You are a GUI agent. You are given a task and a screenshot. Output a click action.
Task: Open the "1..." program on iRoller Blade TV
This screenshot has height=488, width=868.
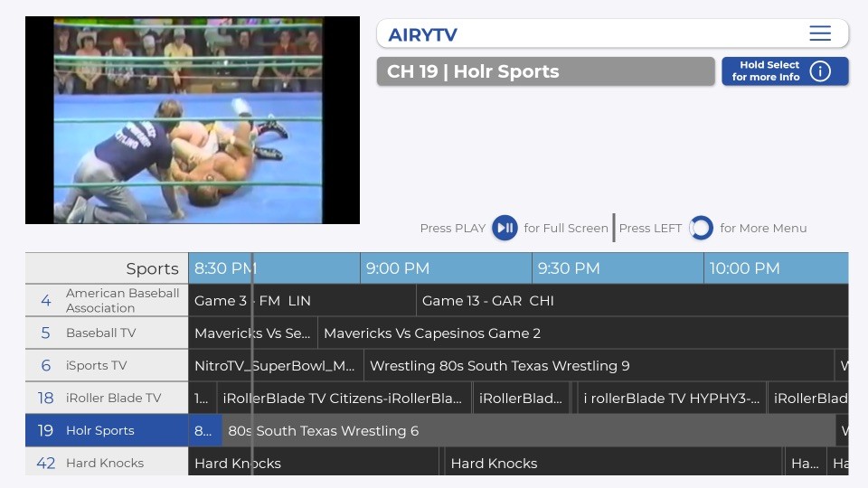203,398
